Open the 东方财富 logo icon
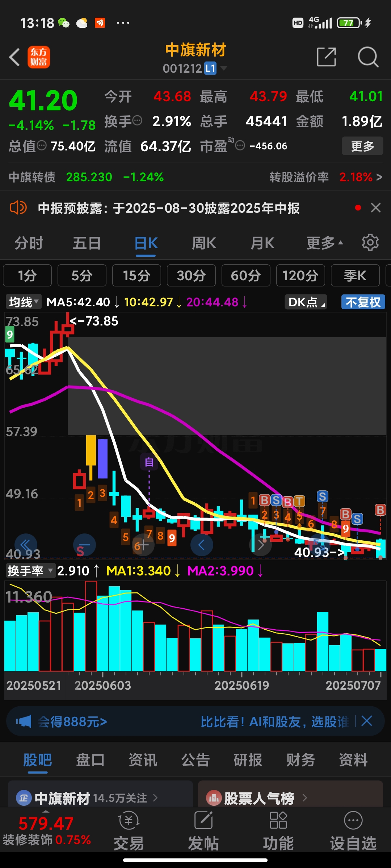This screenshot has width=391, height=868. 39,57
